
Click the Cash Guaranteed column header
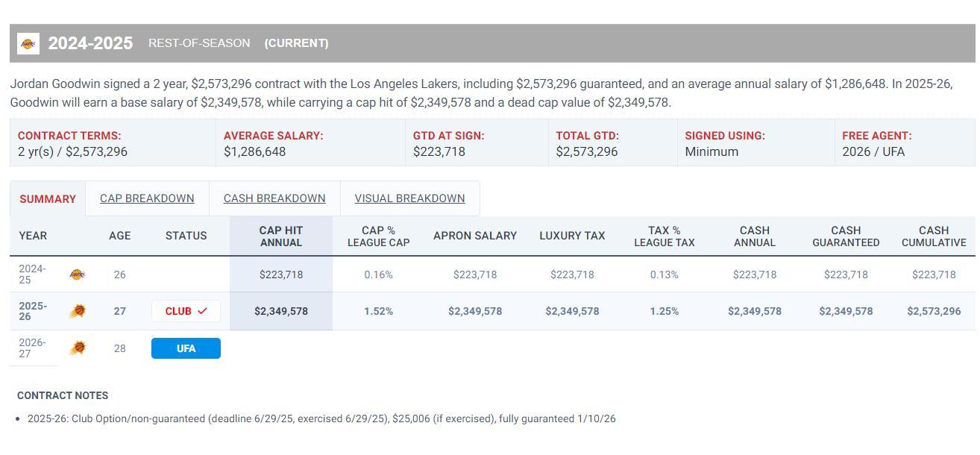[x=846, y=236]
